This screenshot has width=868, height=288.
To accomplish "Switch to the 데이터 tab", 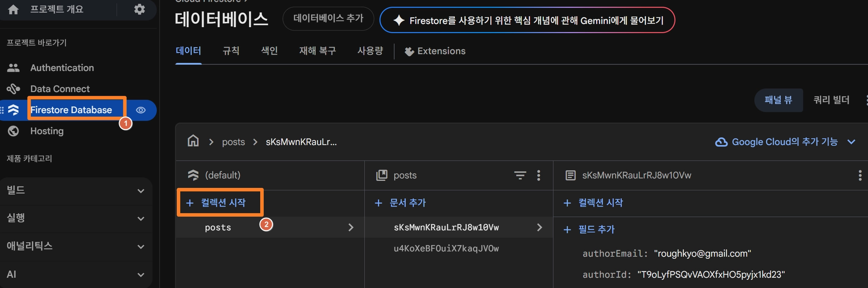I will tap(189, 51).
